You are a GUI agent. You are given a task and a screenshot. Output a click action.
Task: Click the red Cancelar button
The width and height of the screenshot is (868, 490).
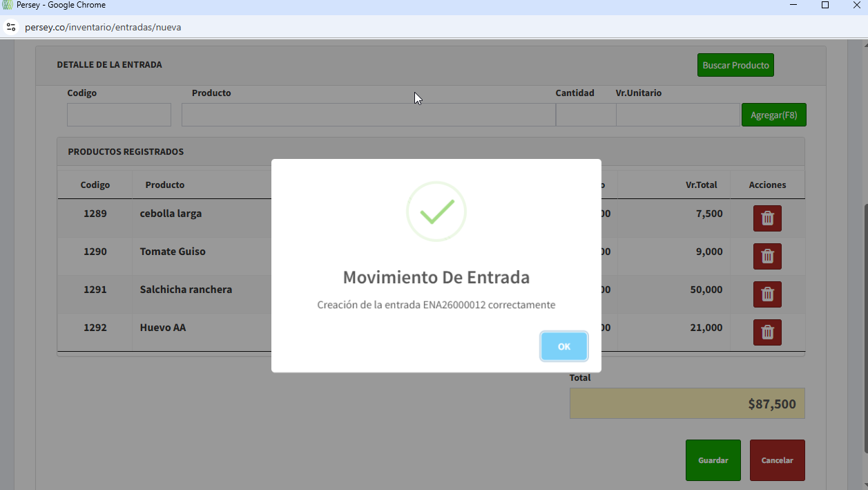777,460
